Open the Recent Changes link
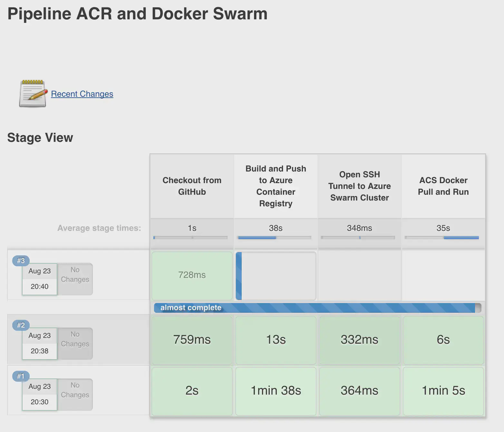Viewport: 504px width, 432px height. click(82, 94)
